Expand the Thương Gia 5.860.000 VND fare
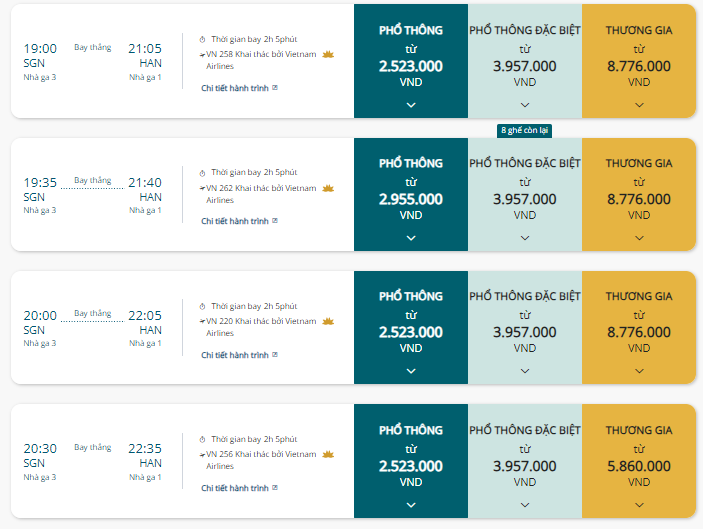The width and height of the screenshot is (703, 529). click(x=639, y=505)
